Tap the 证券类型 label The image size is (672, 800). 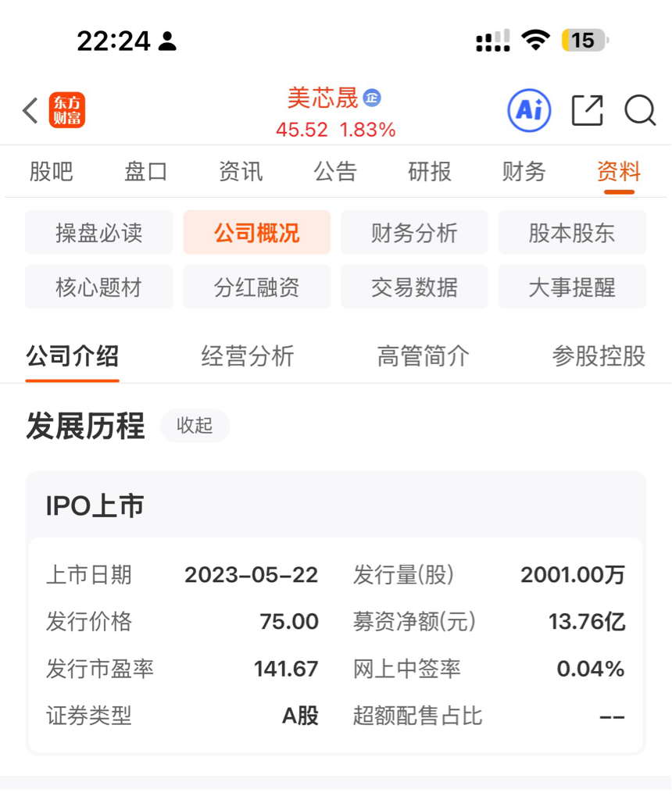[89, 716]
